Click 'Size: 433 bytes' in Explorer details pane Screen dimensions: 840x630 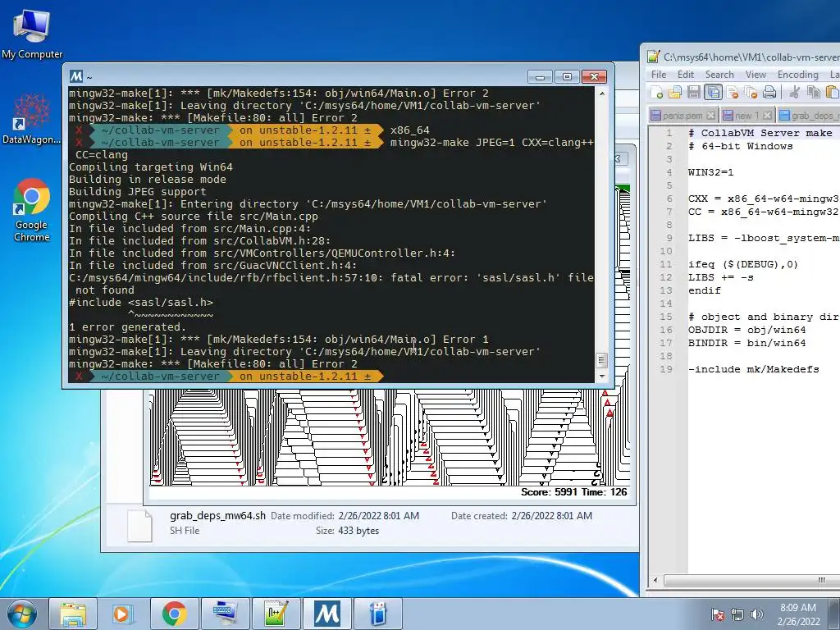[x=347, y=531]
